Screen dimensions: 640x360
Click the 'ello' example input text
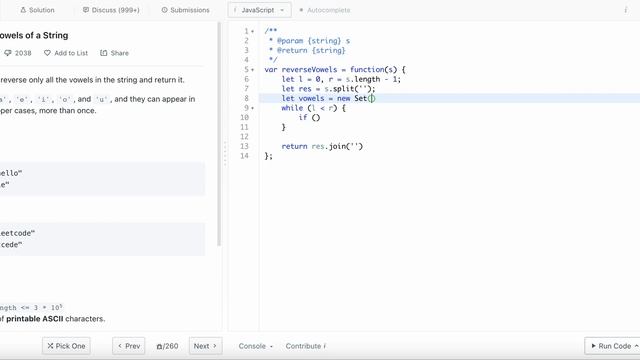coord(11,173)
